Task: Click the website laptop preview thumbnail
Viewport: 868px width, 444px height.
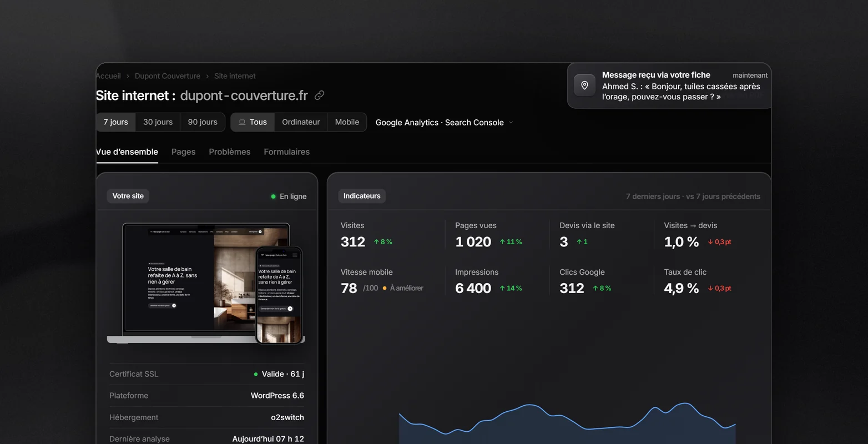Action: pos(206,283)
